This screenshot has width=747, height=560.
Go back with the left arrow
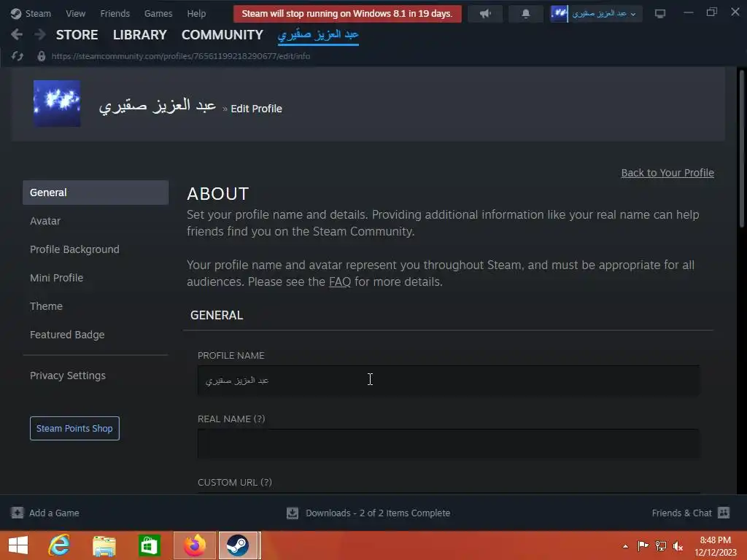click(17, 34)
